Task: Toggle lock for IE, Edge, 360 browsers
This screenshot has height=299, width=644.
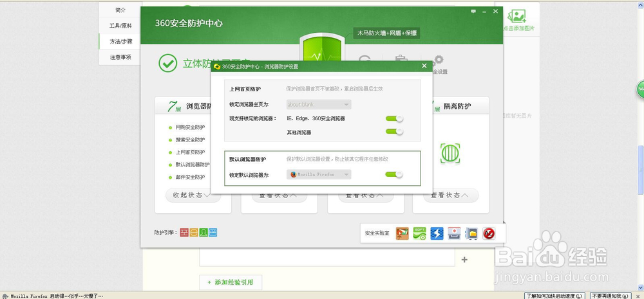Action: point(394,118)
